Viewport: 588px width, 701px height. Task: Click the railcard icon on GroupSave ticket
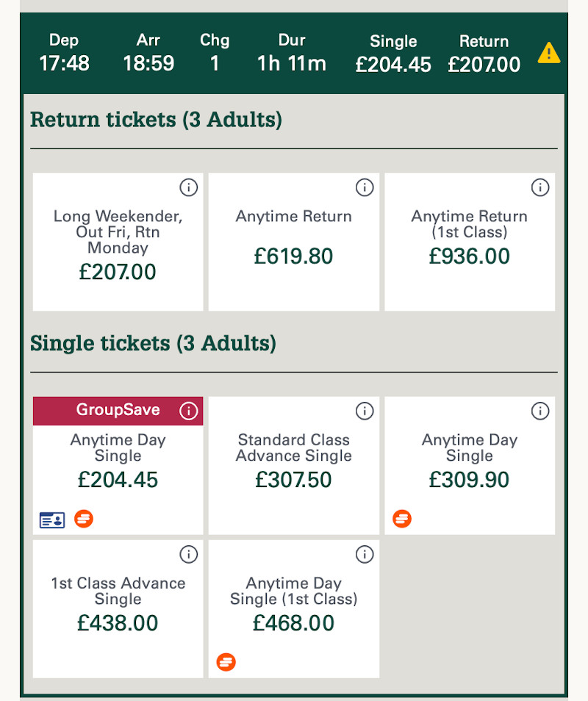[x=52, y=520]
